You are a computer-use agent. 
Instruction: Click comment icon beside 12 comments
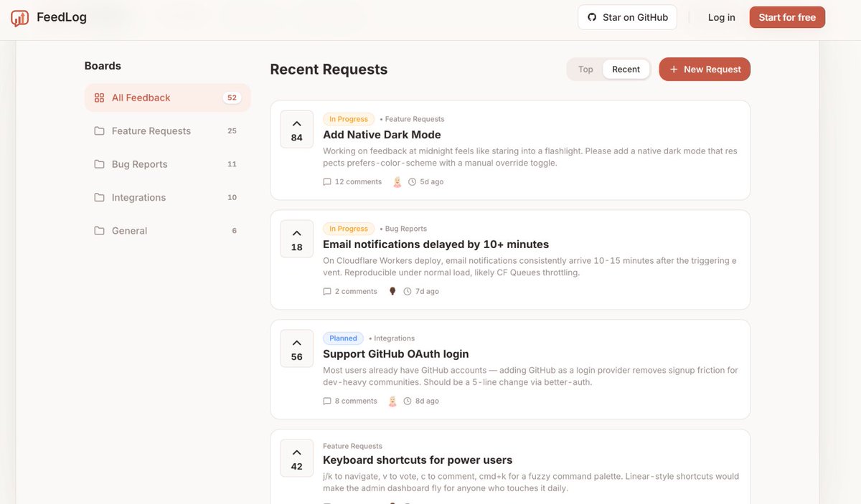(327, 182)
